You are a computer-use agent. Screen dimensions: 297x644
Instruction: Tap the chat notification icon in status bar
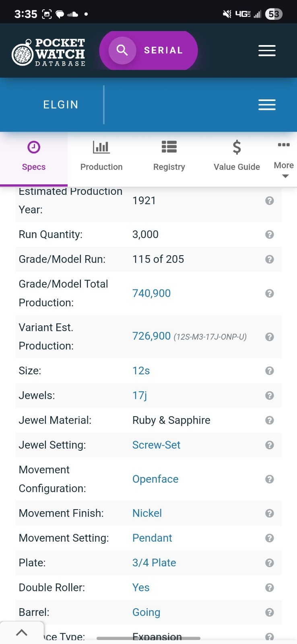60,14
